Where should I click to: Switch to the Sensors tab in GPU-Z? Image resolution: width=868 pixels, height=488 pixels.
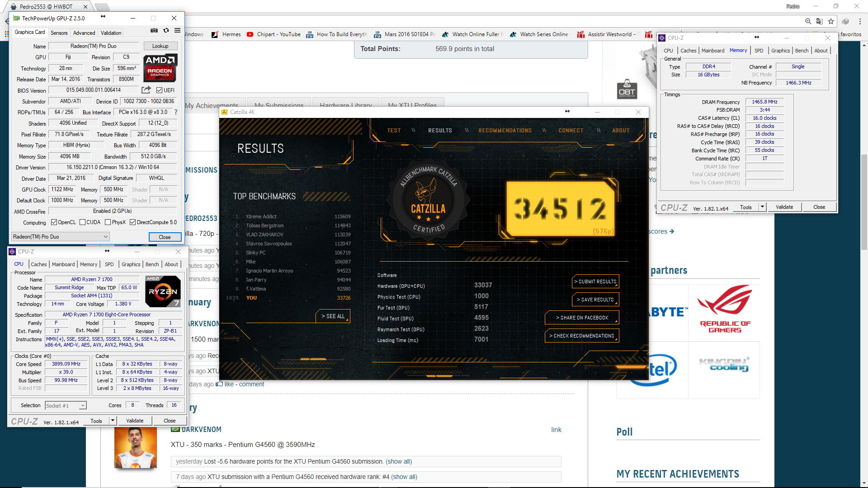point(59,33)
